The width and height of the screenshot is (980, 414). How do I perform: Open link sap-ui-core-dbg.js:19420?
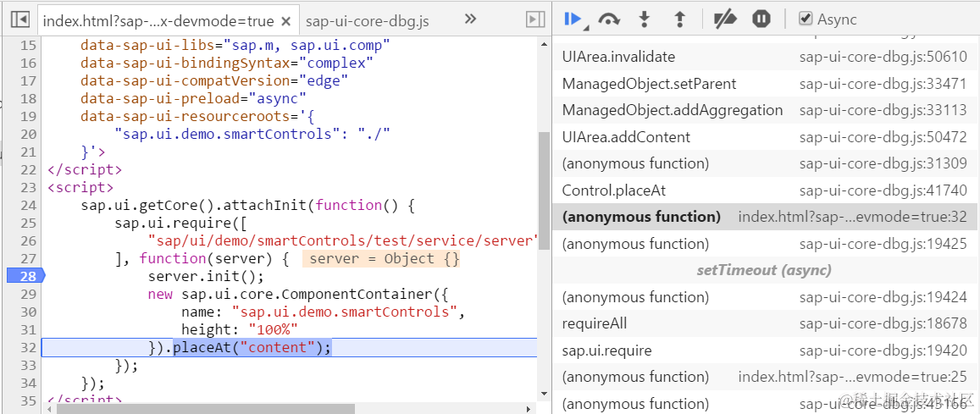[x=883, y=351]
